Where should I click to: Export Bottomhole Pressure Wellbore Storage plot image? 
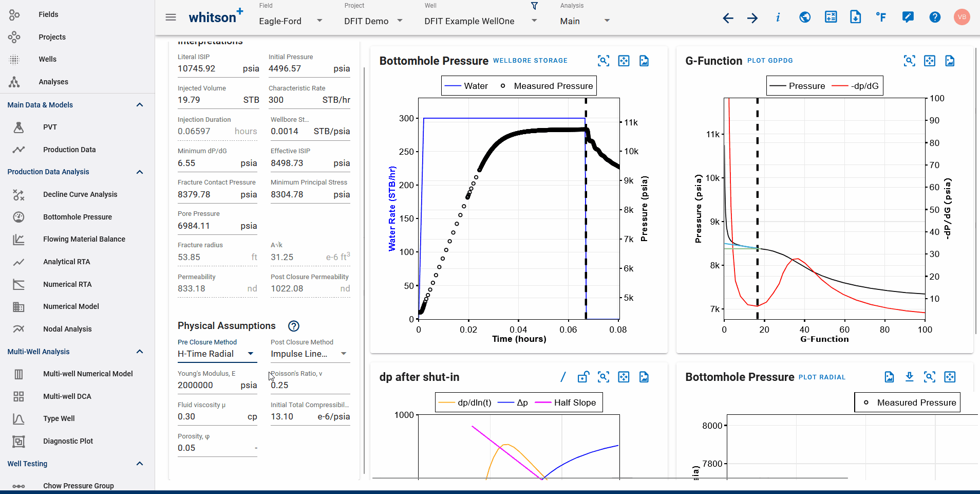644,61
